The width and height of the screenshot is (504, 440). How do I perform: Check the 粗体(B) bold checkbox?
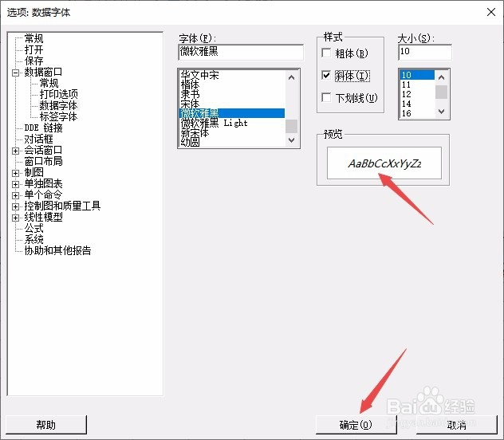[326, 53]
